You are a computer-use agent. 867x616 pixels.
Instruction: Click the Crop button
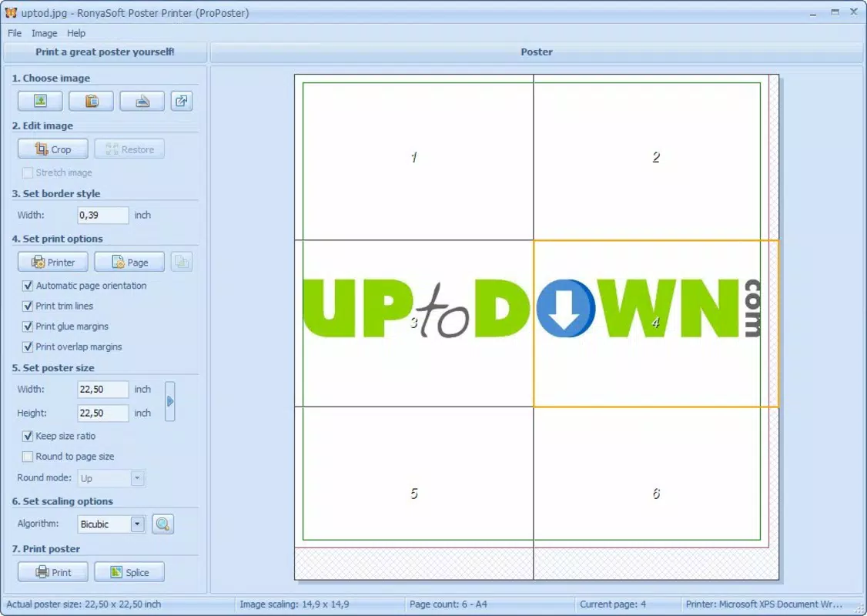click(53, 149)
